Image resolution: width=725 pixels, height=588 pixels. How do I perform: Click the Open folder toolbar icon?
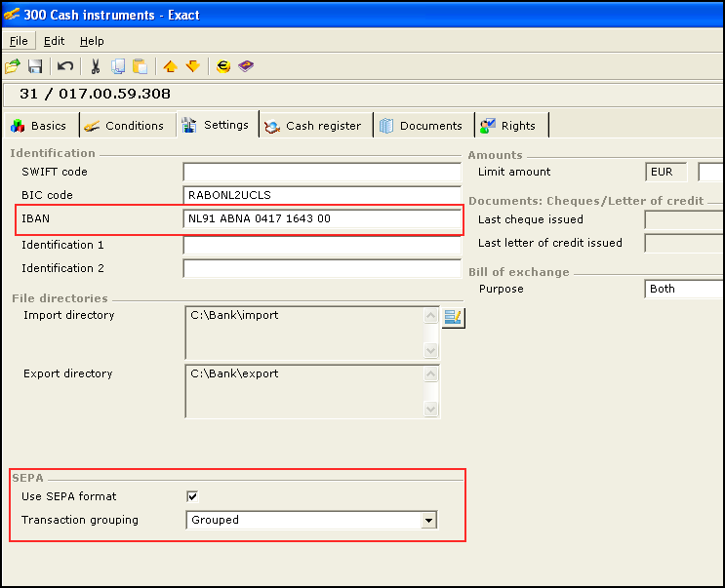[x=13, y=66]
